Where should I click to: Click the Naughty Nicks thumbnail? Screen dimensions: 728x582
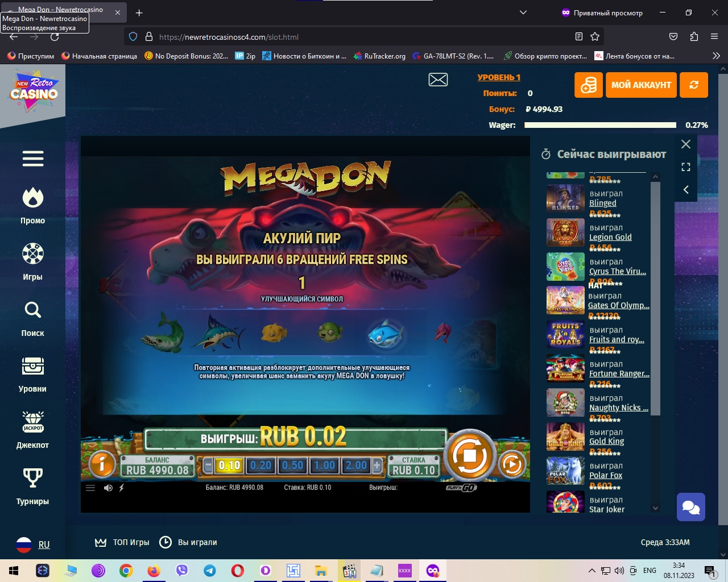[x=565, y=403]
